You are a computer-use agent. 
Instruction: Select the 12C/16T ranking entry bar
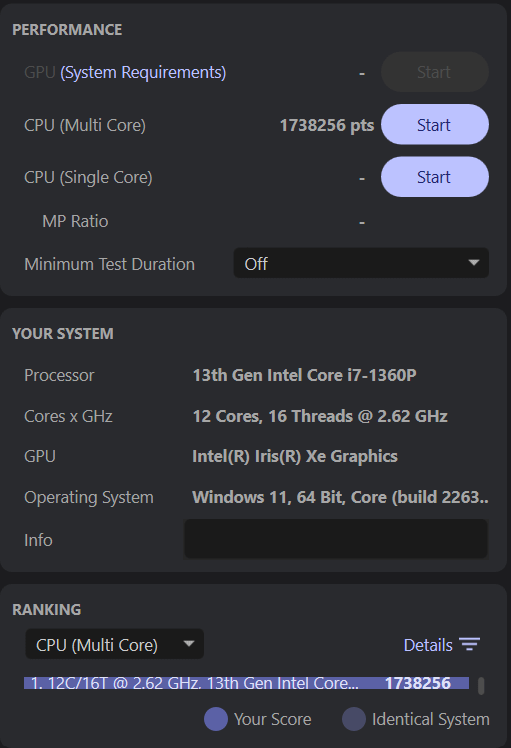(x=246, y=683)
